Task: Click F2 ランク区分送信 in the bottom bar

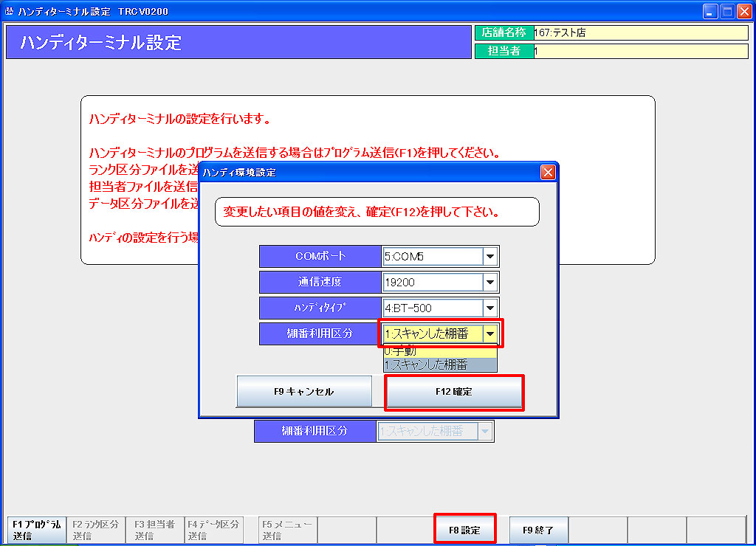Action: point(96,530)
